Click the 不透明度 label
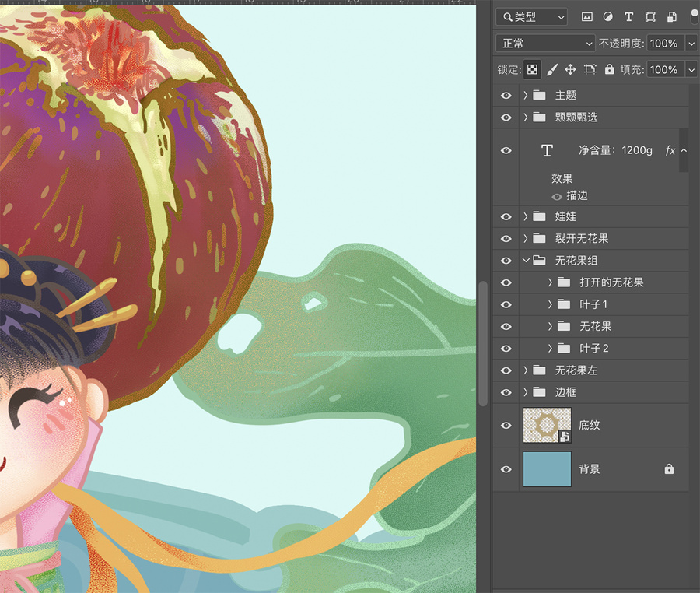This screenshot has height=593, width=700. point(621,44)
